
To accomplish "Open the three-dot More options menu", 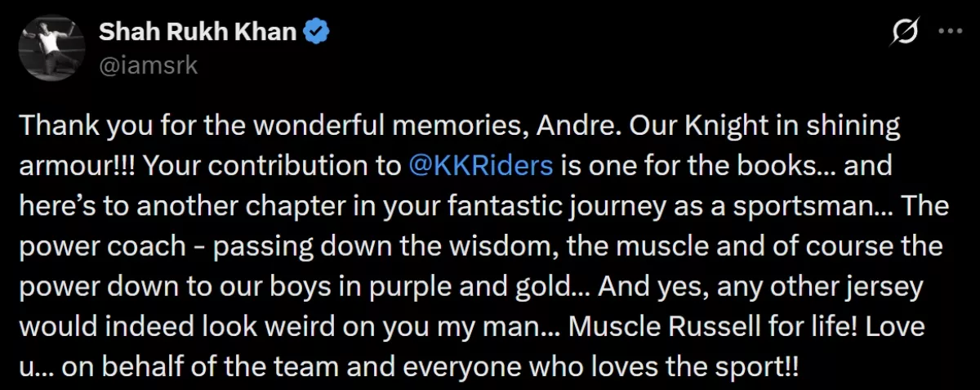I will point(951,32).
